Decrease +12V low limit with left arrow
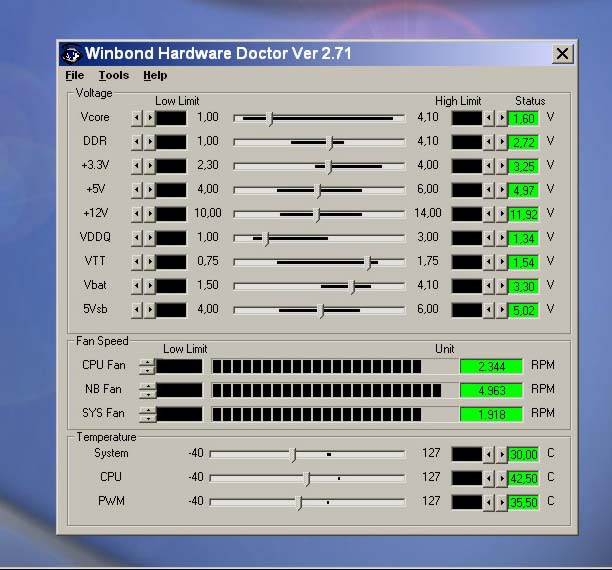 (x=137, y=214)
